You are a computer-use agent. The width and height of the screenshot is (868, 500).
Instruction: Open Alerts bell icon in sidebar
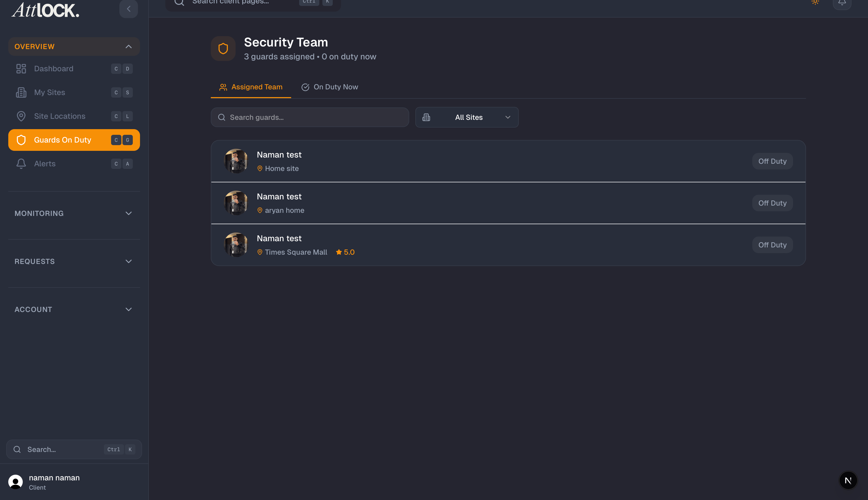pos(21,164)
